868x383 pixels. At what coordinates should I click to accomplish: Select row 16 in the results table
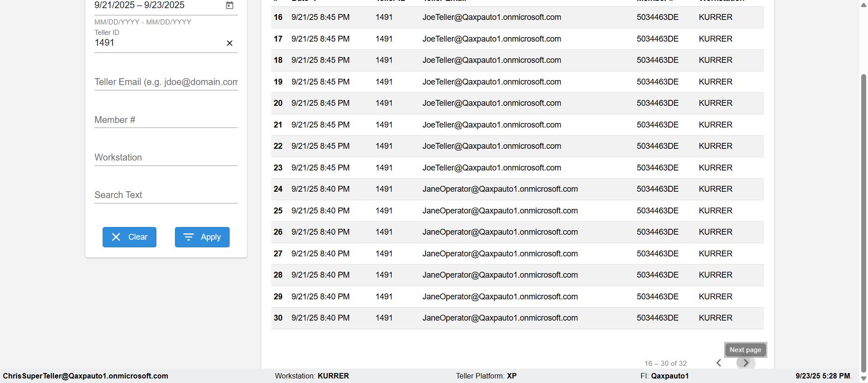tap(517, 17)
